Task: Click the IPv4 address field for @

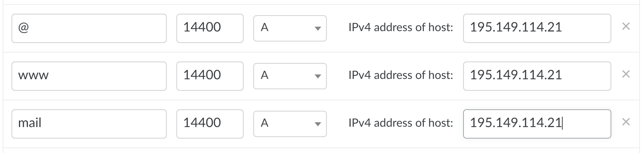Action: 537,28
